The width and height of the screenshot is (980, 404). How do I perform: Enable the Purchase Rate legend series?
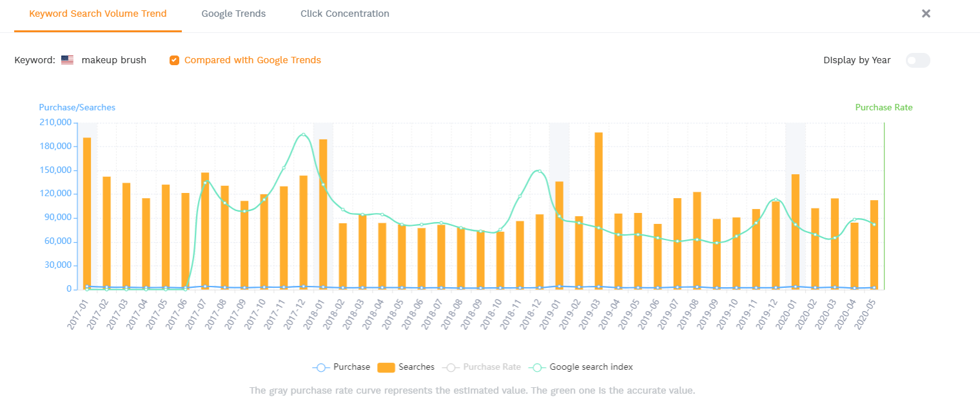pyautogui.click(x=451, y=367)
